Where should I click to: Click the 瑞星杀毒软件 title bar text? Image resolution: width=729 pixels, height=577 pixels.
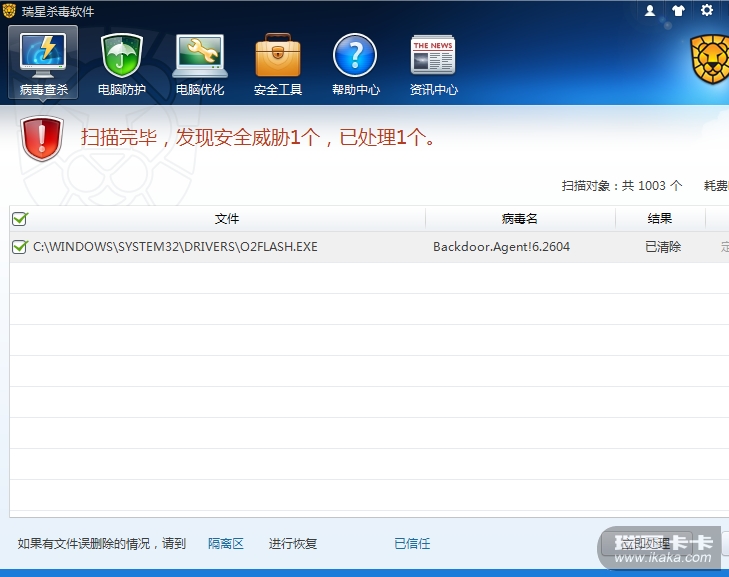pyautogui.click(x=58, y=11)
